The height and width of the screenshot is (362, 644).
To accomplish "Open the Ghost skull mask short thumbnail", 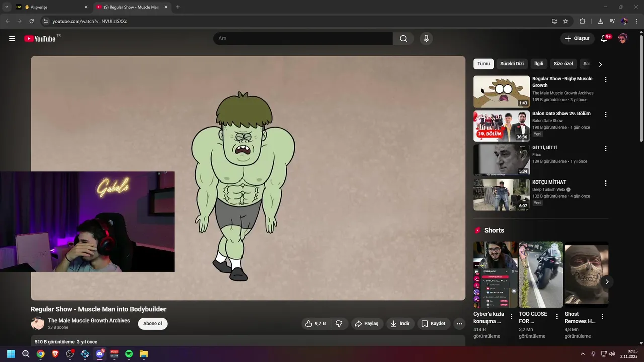I will click(x=586, y=275).
